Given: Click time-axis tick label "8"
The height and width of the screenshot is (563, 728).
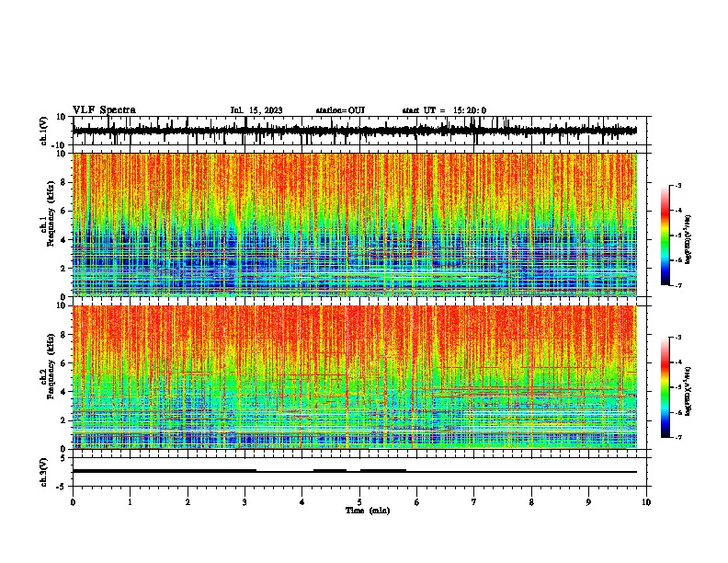Looking at the screenshot, I should [x=531, y=502].
